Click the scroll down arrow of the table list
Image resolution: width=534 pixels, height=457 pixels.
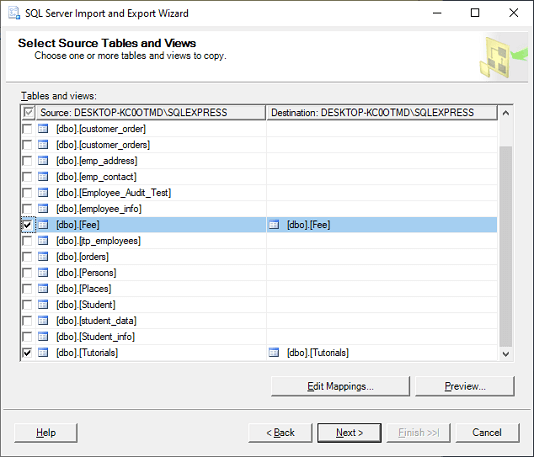coord(506,354)
